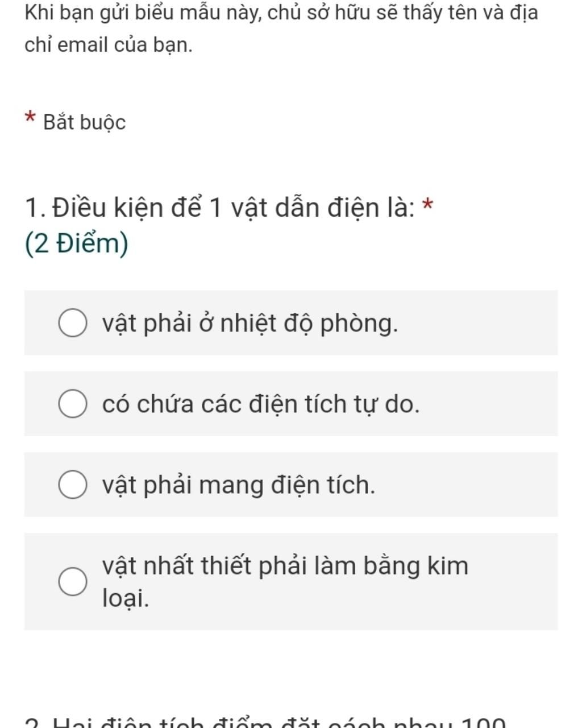Click question 1 heading 'Điều kiện để 1 vật dẫn điện là'
This screenshot has width=582, height=728.
(x=233, y=208)
